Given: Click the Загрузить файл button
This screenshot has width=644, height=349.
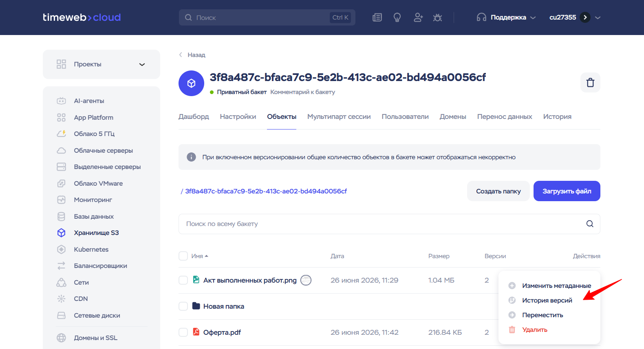Looking at the screenshot, I should click(x=567, y=191).
